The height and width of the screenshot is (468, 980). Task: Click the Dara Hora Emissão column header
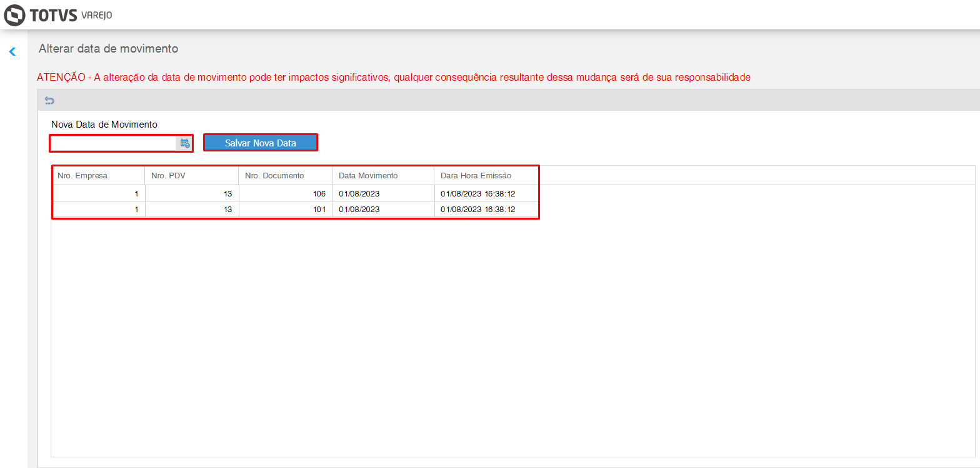tap(486, 176)
